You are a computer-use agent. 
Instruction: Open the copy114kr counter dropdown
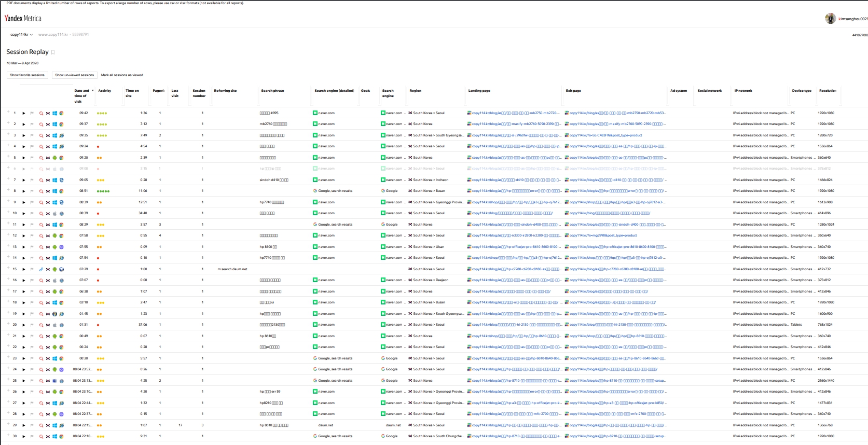pos(21,35)
